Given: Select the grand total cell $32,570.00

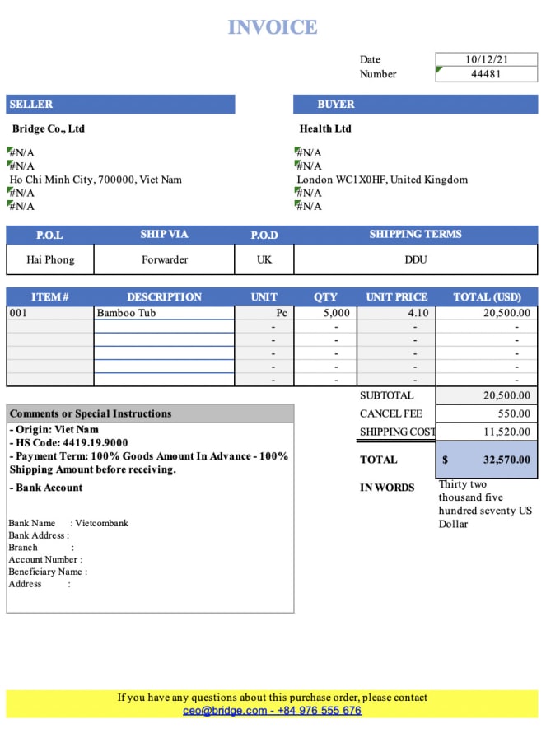Looking at the screenshot, I should pyautogui.click(x=487, y=460).
